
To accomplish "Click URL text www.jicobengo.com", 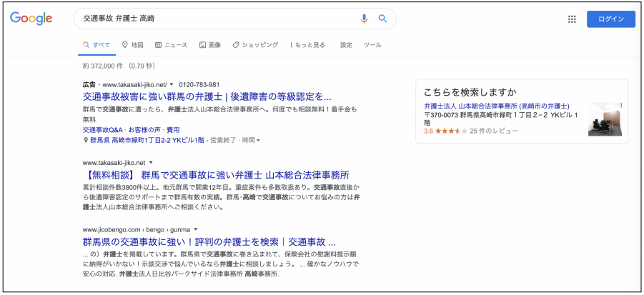I will (111, 229).
